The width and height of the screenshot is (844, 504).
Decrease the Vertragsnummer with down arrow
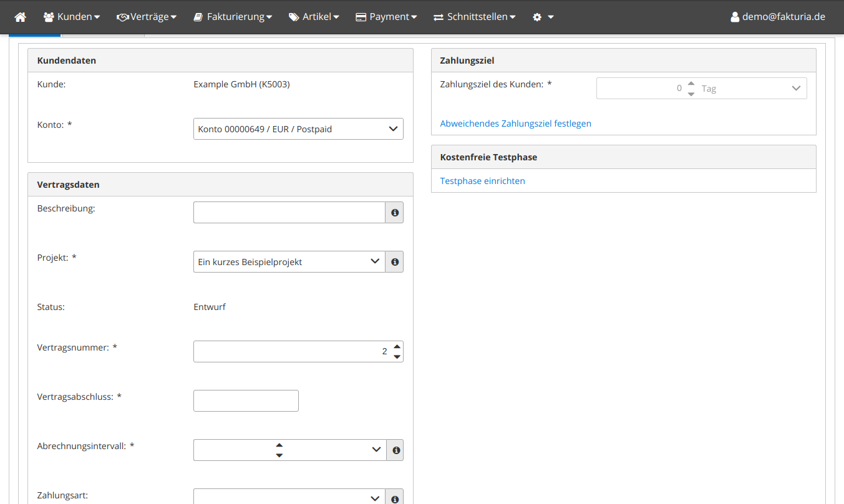point(397,357)
